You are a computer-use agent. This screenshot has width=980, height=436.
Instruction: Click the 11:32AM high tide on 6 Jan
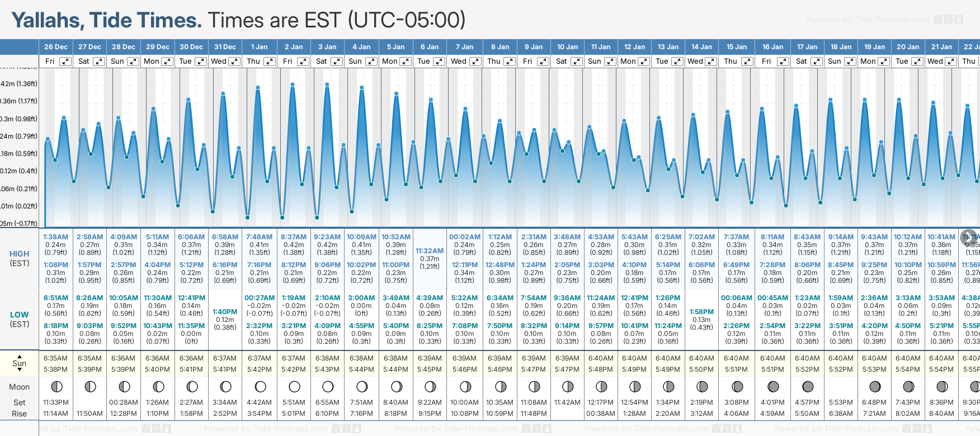pos(430,251)
